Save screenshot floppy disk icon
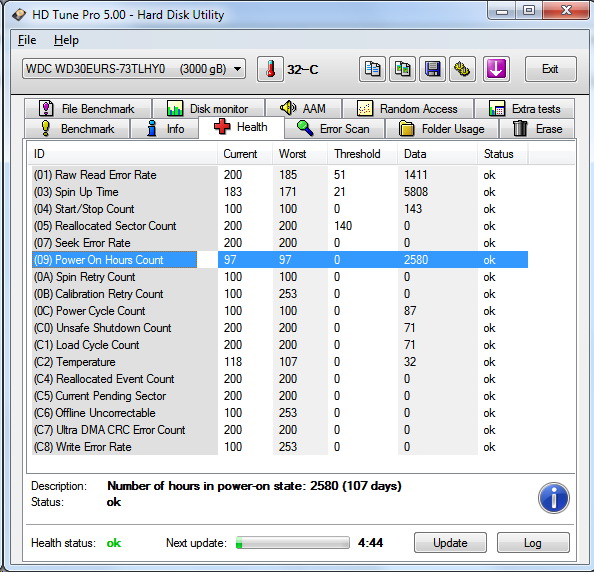 [x=432, y=69]
